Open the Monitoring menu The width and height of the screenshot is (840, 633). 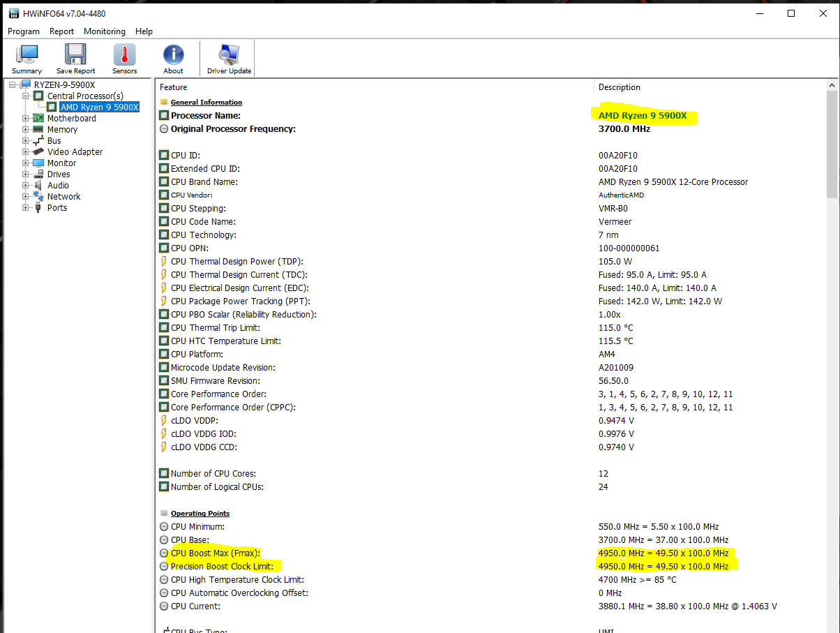pos(105,31)
